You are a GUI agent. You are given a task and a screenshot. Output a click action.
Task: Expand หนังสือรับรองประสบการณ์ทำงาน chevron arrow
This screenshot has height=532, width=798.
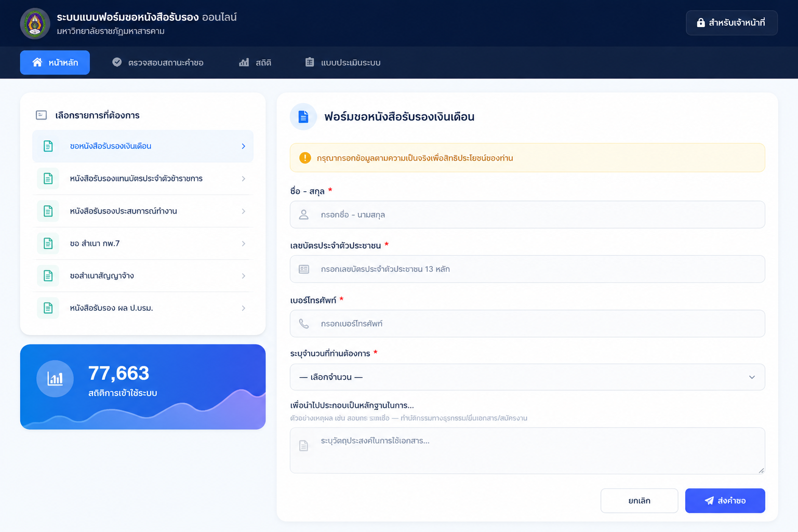244,211
